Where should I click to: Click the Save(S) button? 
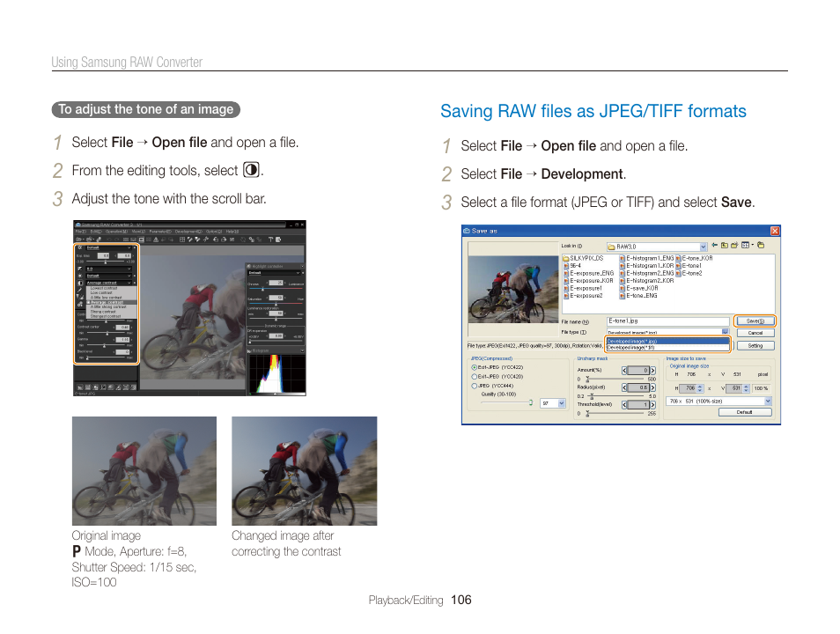(755, 321)
